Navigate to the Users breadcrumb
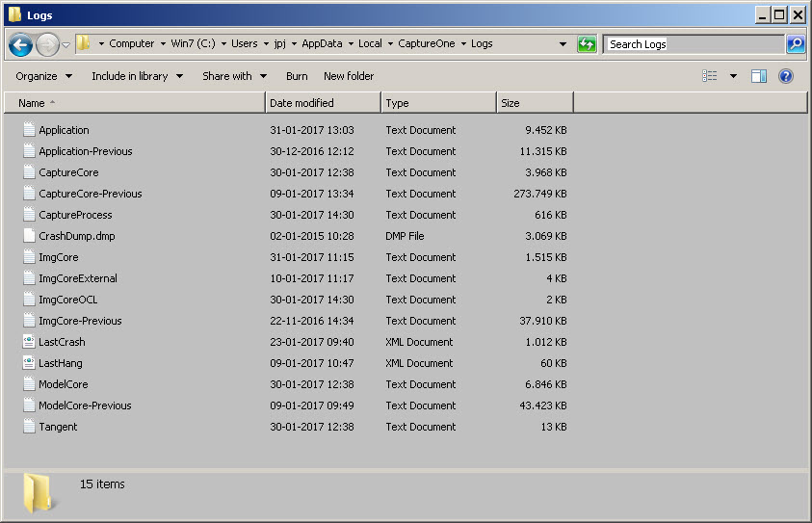Image resolution: width=812 pixels, height=523 pixels. [x=245, y=43]
